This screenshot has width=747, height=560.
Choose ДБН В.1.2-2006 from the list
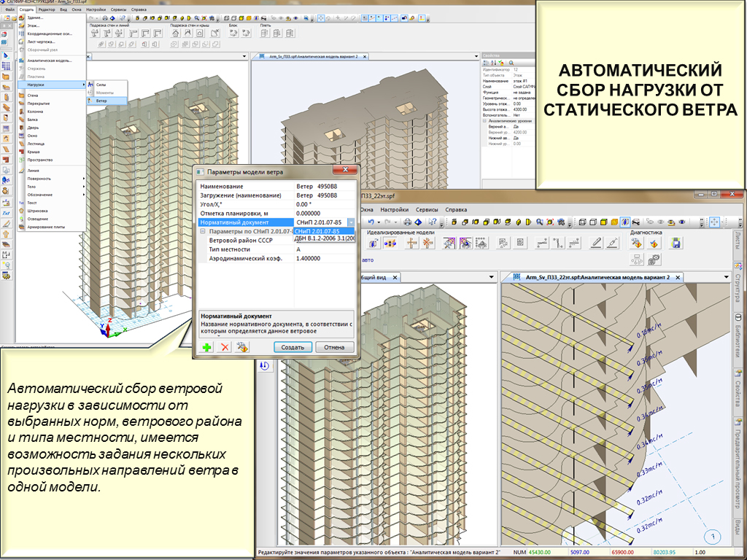point(324,238)
